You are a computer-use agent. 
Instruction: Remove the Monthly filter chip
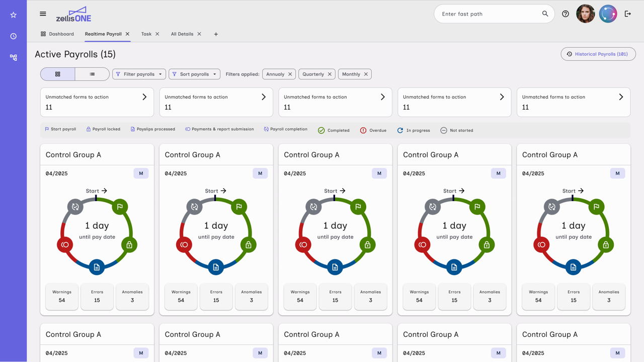366,74
